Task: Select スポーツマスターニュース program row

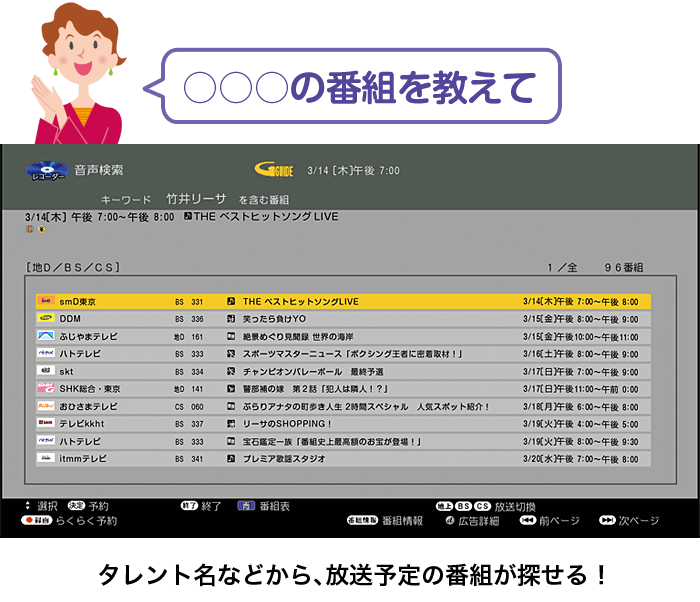Action: pyautogui.click(x=343, y=354)
